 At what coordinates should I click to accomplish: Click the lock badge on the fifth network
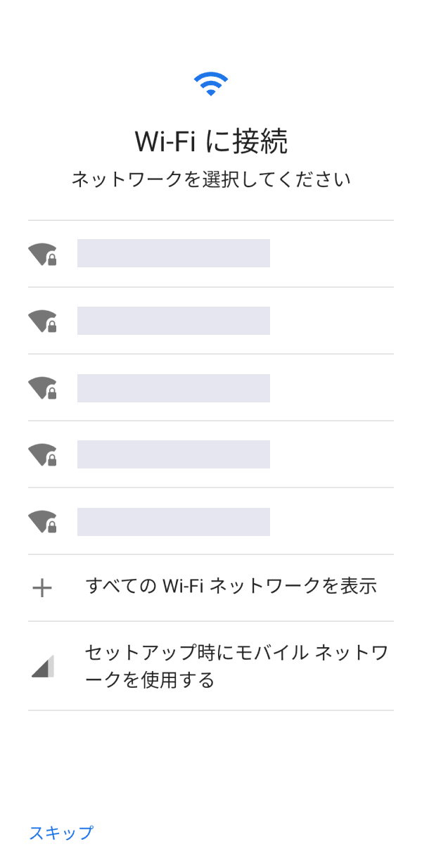52,528
